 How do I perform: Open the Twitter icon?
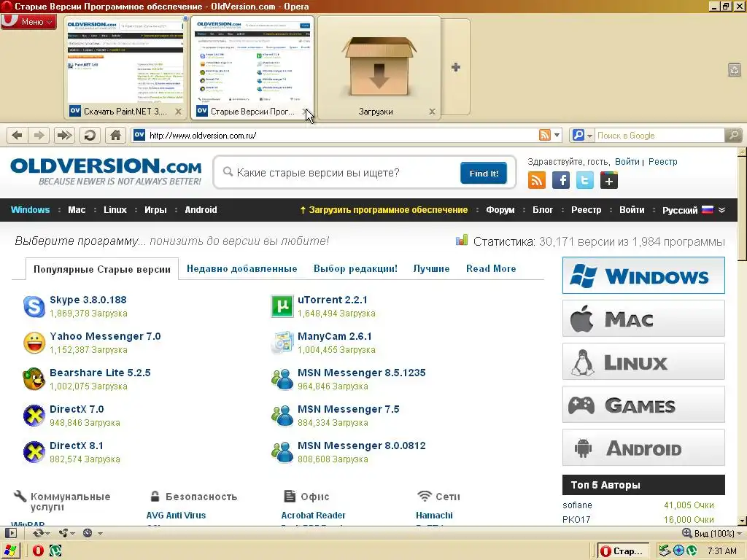pos(584,181)
